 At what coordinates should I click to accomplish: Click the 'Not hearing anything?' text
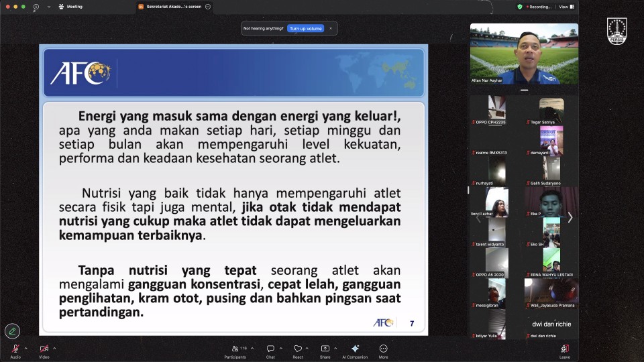pyautogui.click(x=263, y=28)
